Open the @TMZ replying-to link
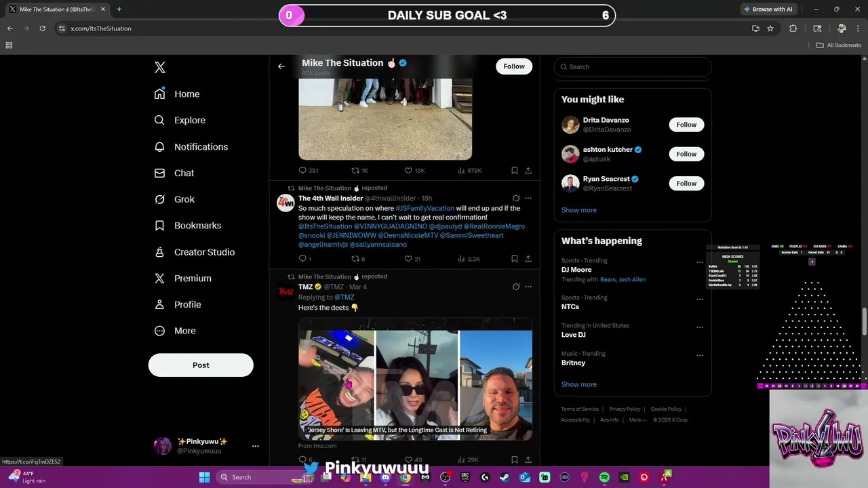The width and height of the screenshot is (868, 488). coord(344,297)
